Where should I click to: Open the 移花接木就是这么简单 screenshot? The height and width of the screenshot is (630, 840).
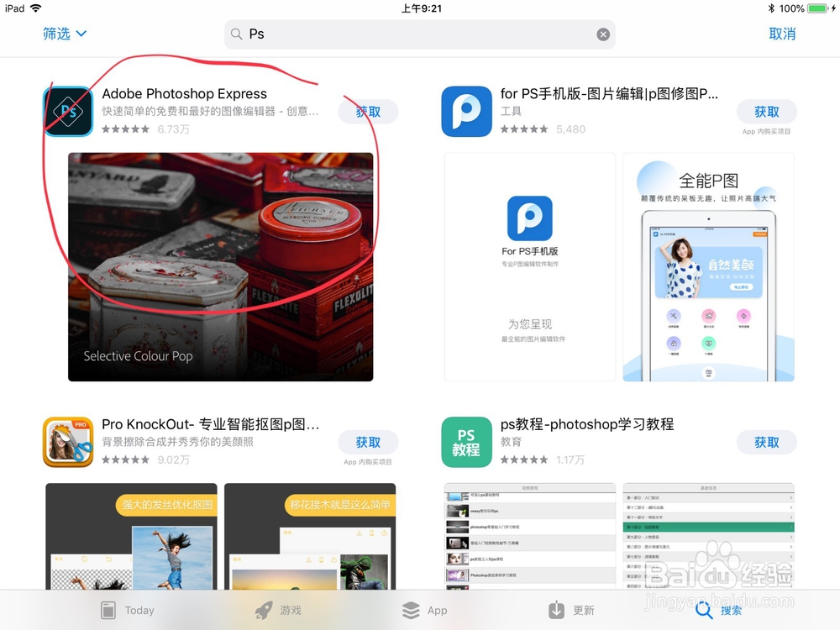coord(310,536)
